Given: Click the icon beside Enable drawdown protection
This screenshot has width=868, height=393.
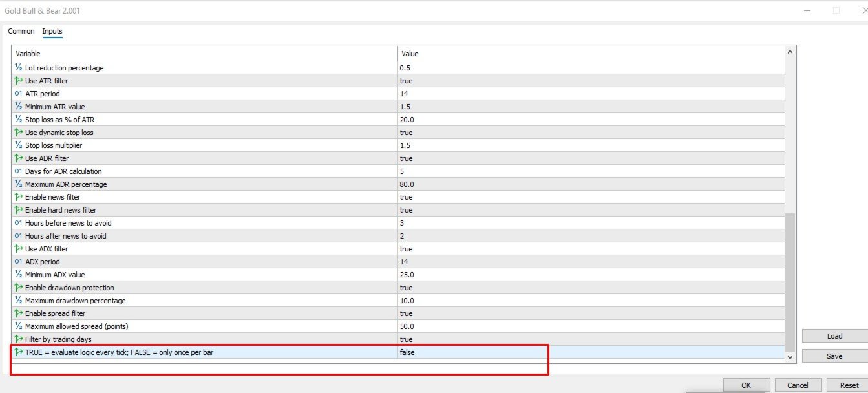Looking at the screenshot, I should click(18, 288).
